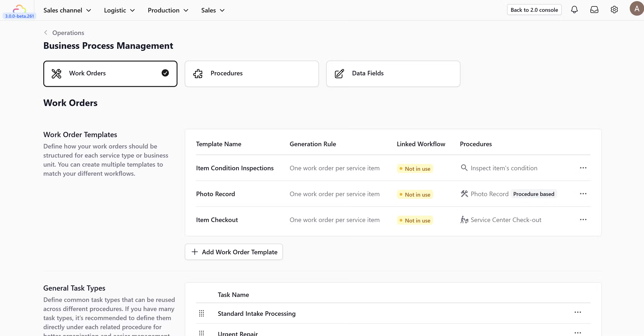Open the Production dropdown menu
The height and width of the screenshot is (336, 644).
pyautogui.click(x=168, y=10)
